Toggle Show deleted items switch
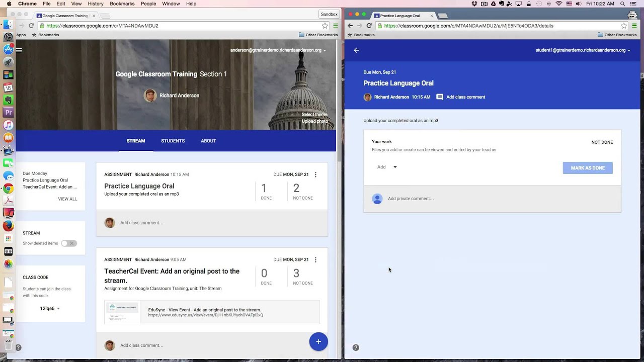The width and height of the screenshot is (644, 362). [69, 243]
